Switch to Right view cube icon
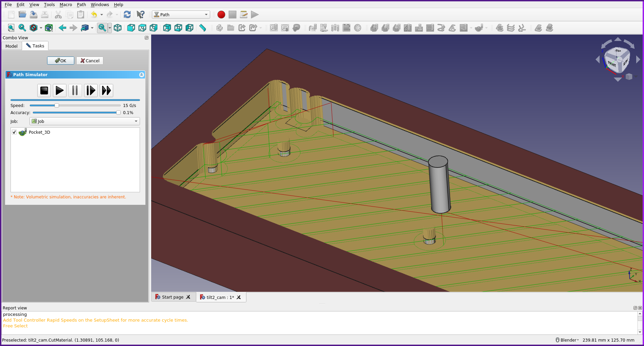 point(154,28)
